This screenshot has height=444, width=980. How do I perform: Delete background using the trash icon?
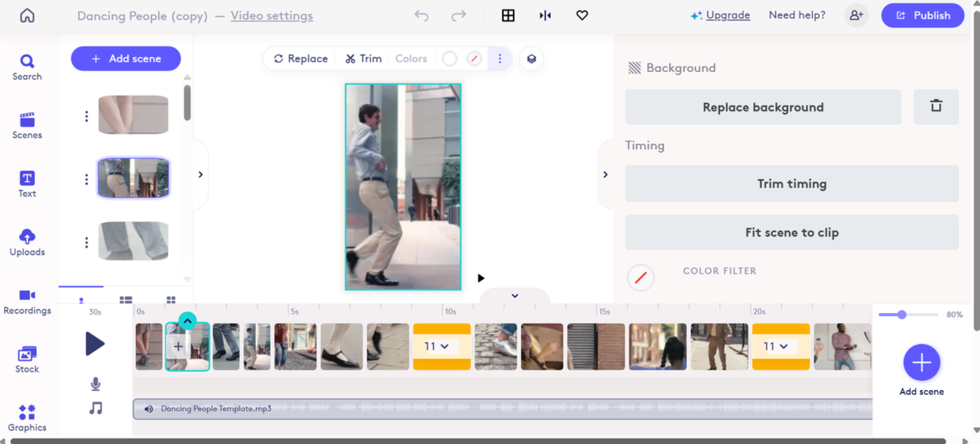click(936, 106)
